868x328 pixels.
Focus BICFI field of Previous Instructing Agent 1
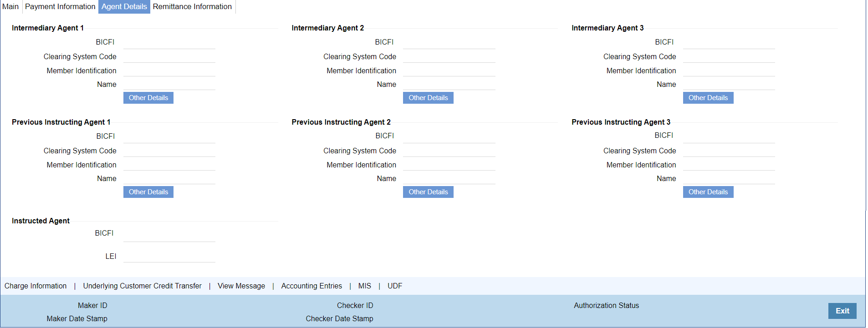tap(169, 137)
